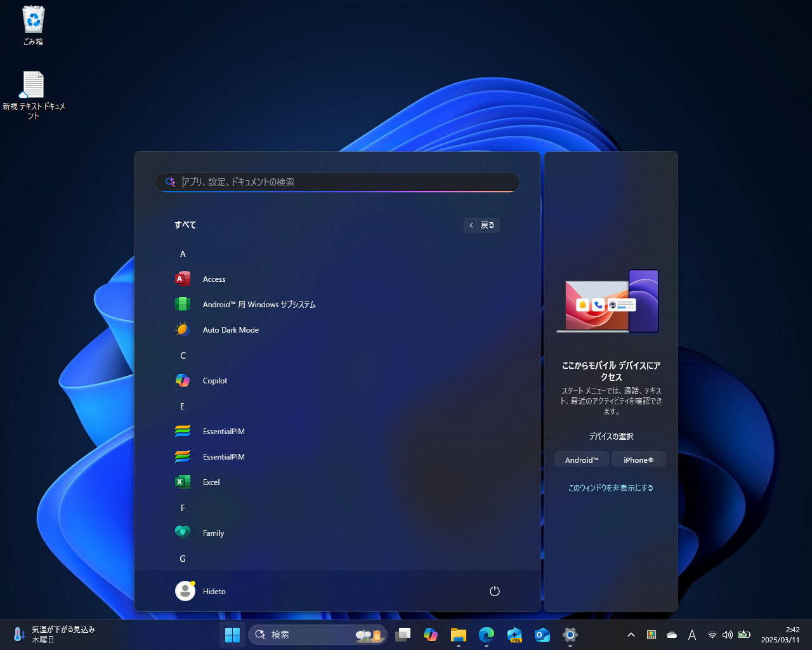This screenshot has width=812, height=650.
Task: Open the weather widget 気温が下がる見込み
Action: click(53, 635)
